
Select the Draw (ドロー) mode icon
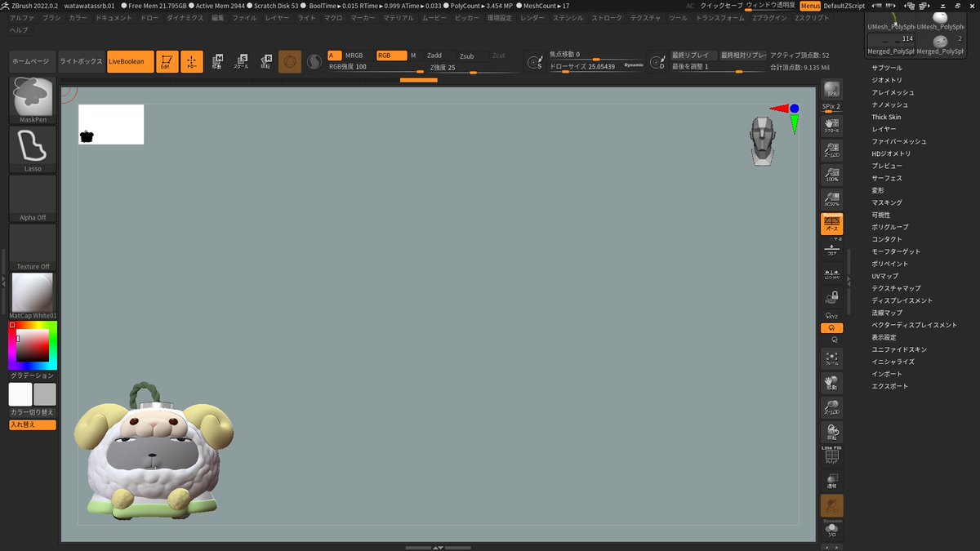coord(192,62)
